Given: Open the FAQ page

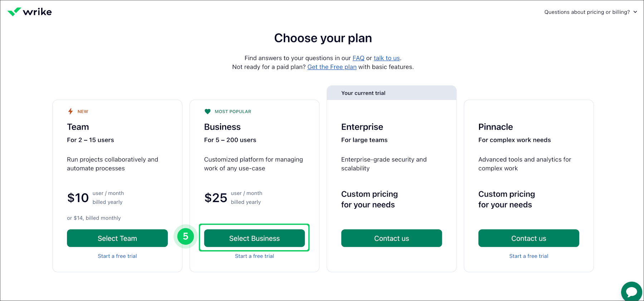Looking at the screenshot, I should point(358,58).
